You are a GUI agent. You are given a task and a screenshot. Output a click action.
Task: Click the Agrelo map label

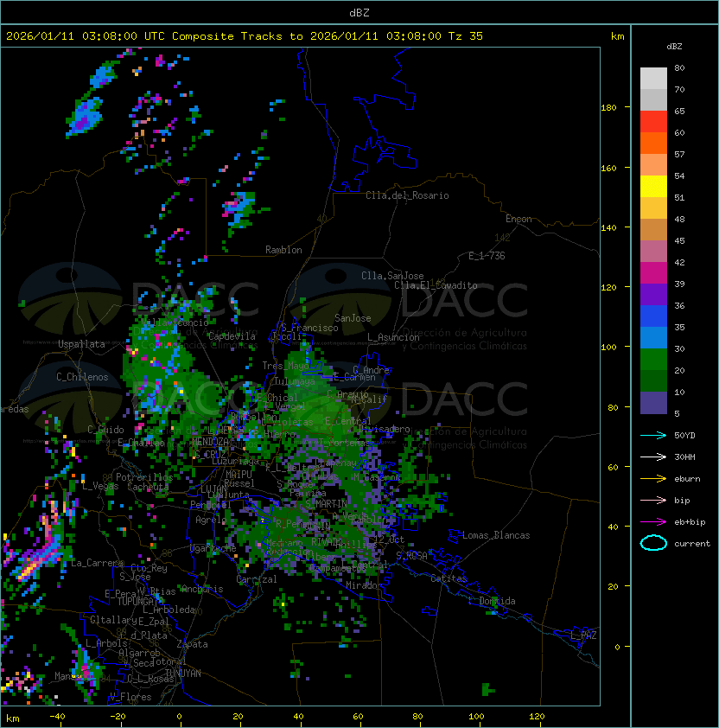pos(211,520)
